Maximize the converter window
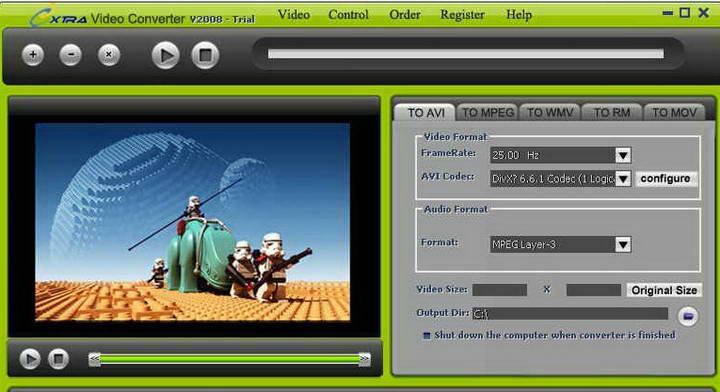The image size is (720, 392). (x=685, y=13)
